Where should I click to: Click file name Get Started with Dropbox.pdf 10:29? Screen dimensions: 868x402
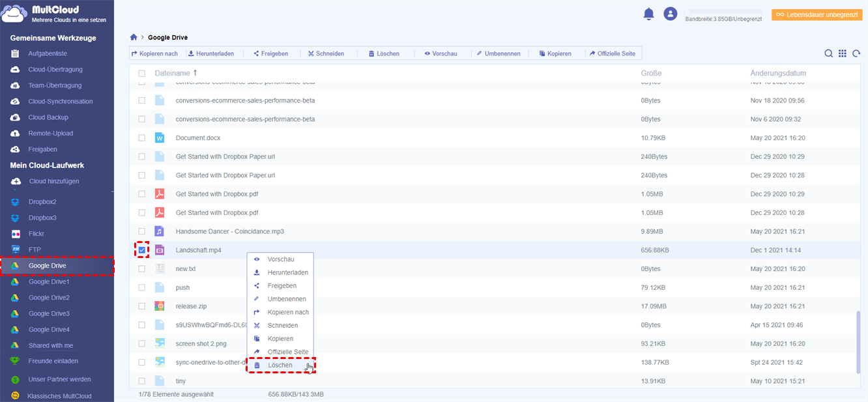coord(217,194)
